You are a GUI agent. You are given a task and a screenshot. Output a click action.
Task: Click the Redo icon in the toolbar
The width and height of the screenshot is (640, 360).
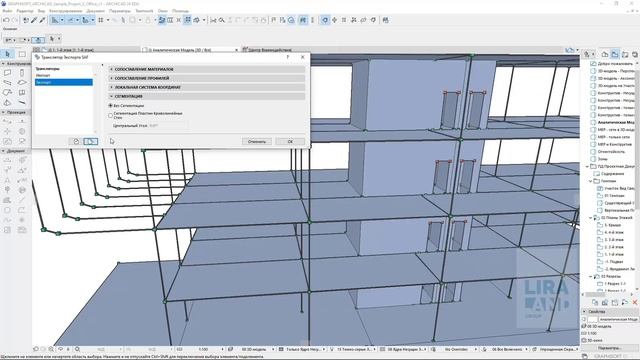coord(15,20)
